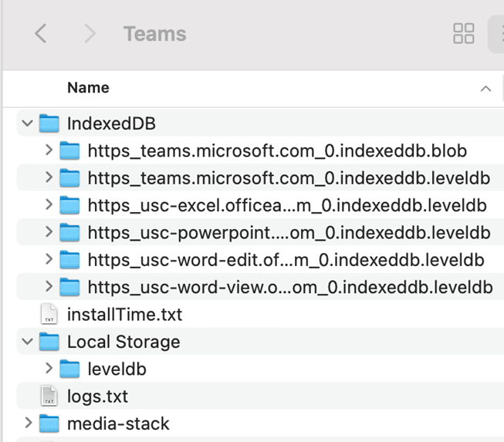Click the https_usc-word-view.o…om_0.indexeddb.leveldb name
The height and width of the screenshot is (442, 504).
click(290, 288)
